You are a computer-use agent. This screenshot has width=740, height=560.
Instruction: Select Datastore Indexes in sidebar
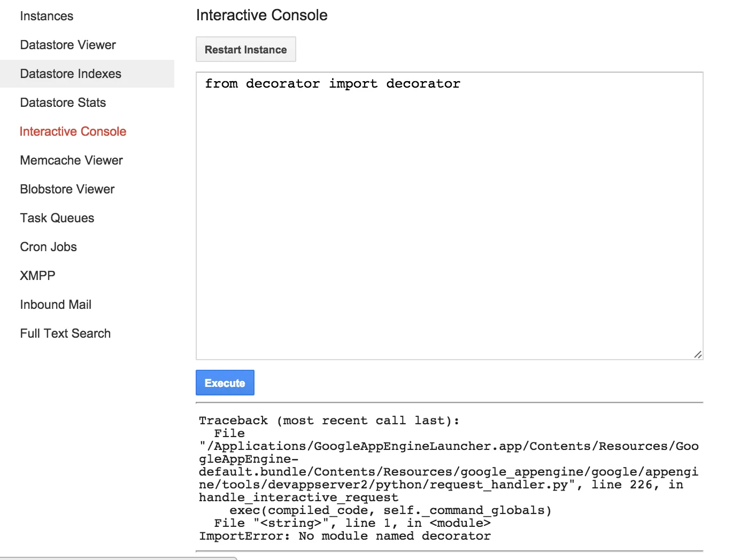(71, 74)
